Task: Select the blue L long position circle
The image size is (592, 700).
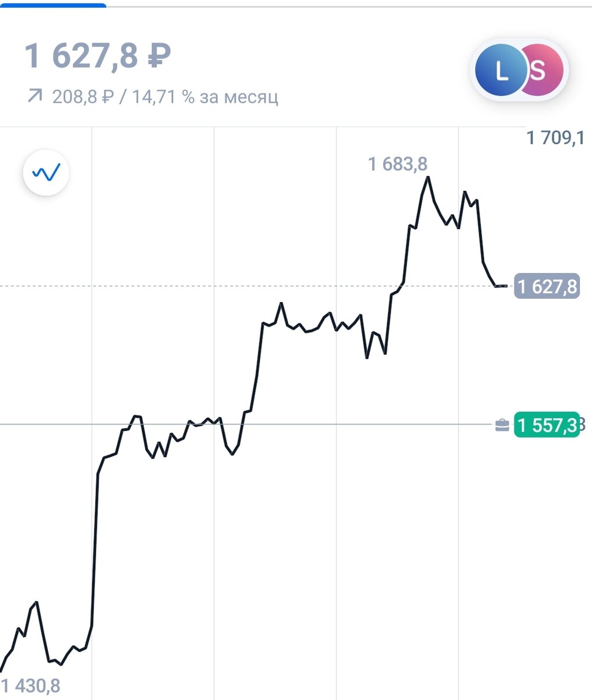Action: tap(500, 70)
